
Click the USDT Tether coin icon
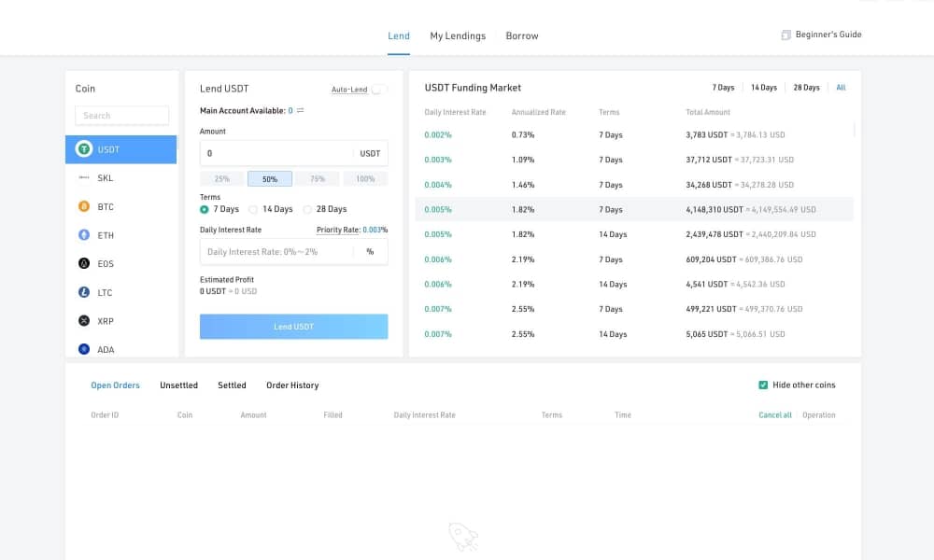point(84,148)
